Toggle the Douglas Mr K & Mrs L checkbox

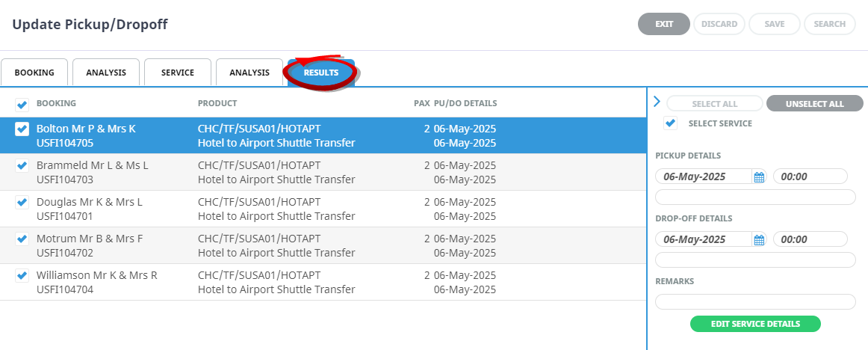[22, 203]
